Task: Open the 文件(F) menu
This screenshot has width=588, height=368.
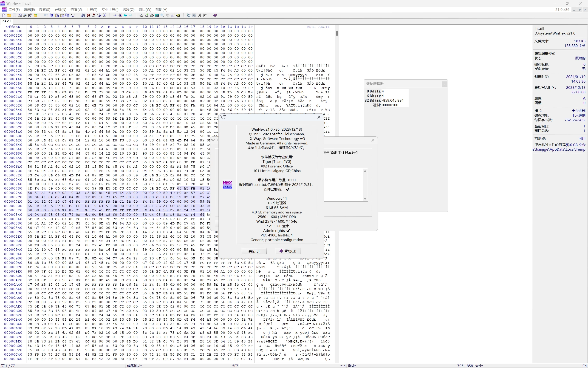Action: [x=14, y=9]
